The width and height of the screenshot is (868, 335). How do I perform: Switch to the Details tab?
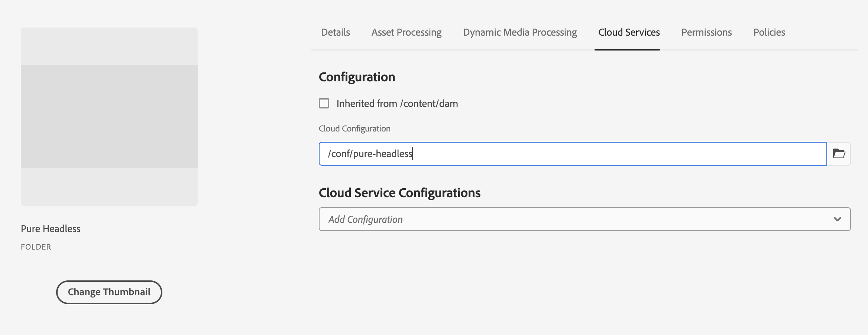coord(335,33)
